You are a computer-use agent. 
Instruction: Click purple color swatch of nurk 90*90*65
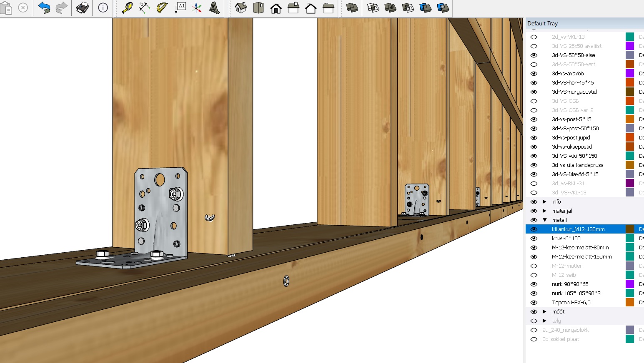629,284
